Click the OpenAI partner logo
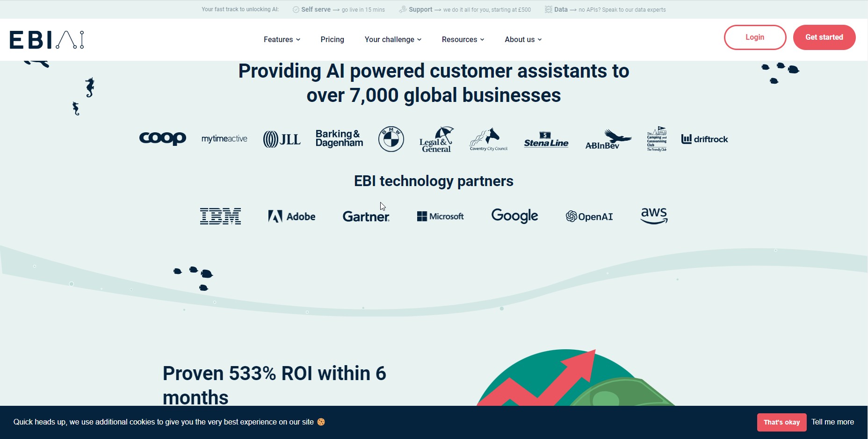This screenshot has width=868, height=439. (x=589, y=216)
